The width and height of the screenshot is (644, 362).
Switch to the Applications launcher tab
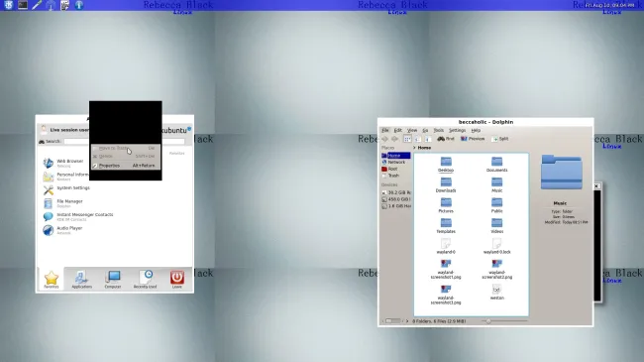pos(81,280)
